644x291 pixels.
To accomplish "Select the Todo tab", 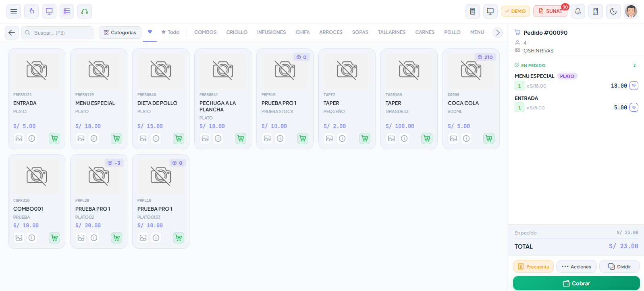I will (170, 32).
